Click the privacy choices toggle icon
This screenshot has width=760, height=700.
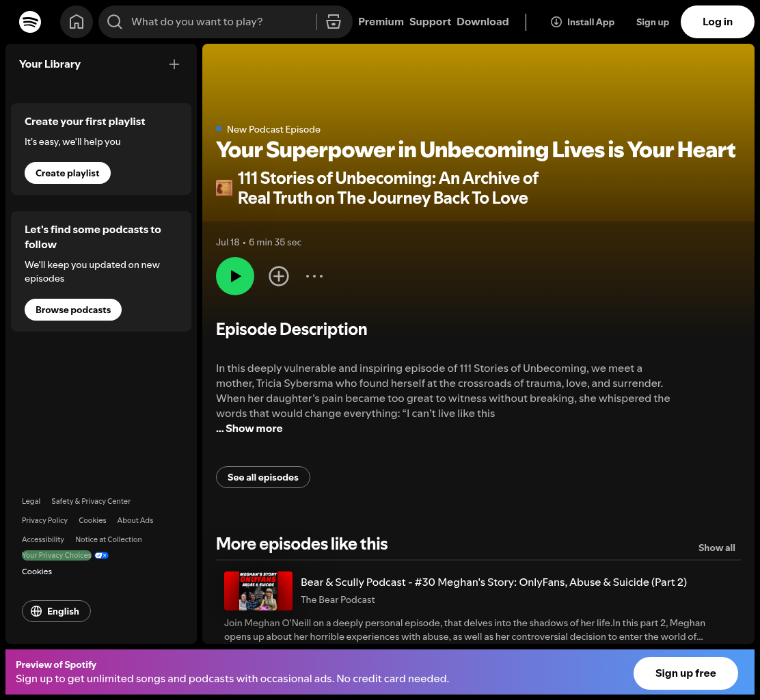[x=101, y=556]
